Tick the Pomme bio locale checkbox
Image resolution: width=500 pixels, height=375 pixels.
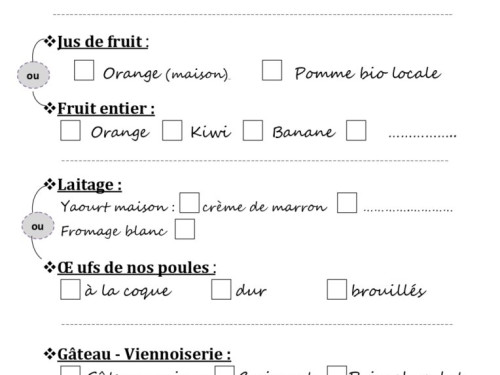click(x=272, y=70)
